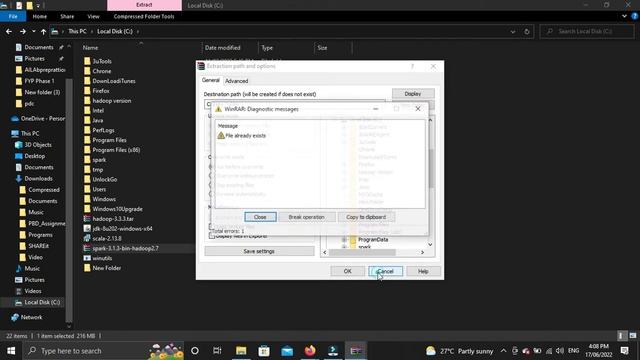This screenshot has width=640, height=360.
Task: Toggle Display files in Explorer checkbox
Action: point(211,236)
